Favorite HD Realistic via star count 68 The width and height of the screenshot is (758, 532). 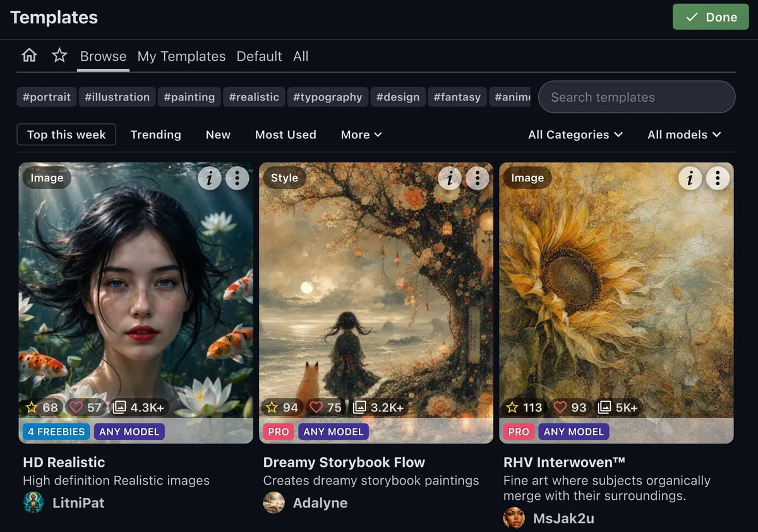coord(42,408)
